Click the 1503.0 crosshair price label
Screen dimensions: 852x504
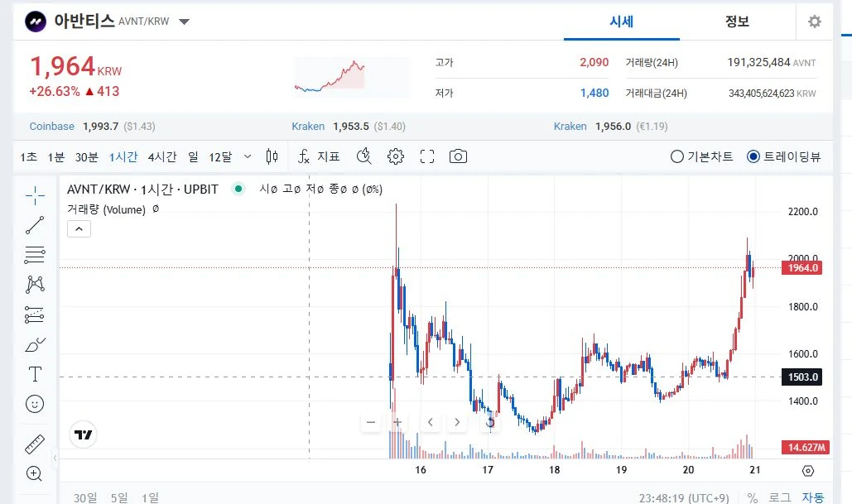tap(801, 377)
